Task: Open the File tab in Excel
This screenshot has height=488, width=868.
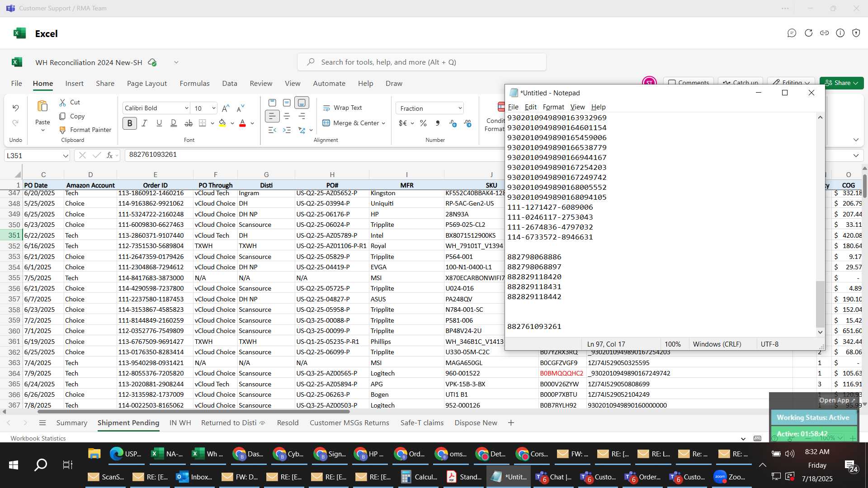Action: point(16,83)
